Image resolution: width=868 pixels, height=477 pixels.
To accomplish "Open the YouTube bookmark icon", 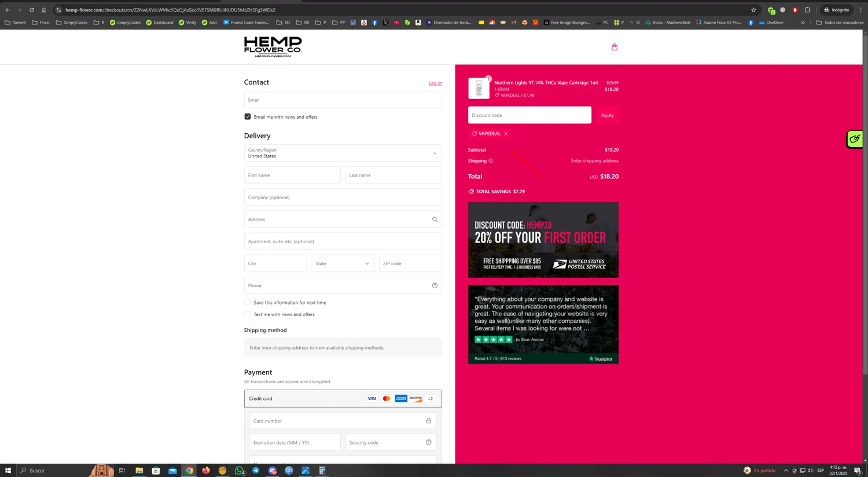I will 396,23.
